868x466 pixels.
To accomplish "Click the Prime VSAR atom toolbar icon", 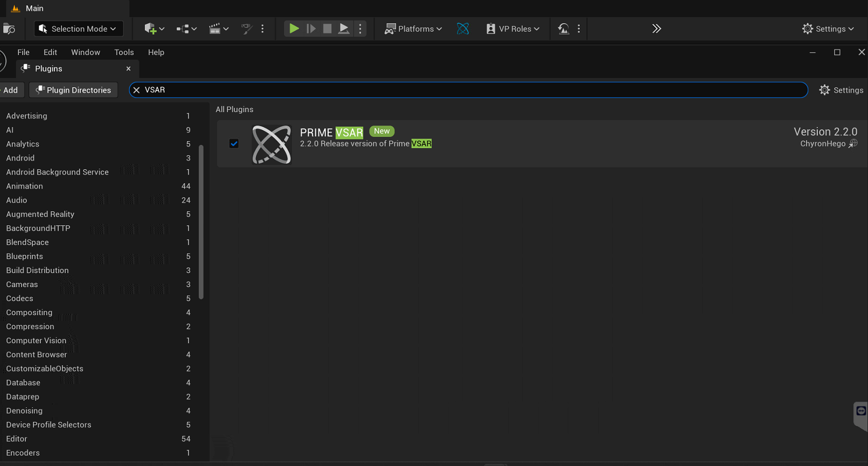I will click(463, 29).
